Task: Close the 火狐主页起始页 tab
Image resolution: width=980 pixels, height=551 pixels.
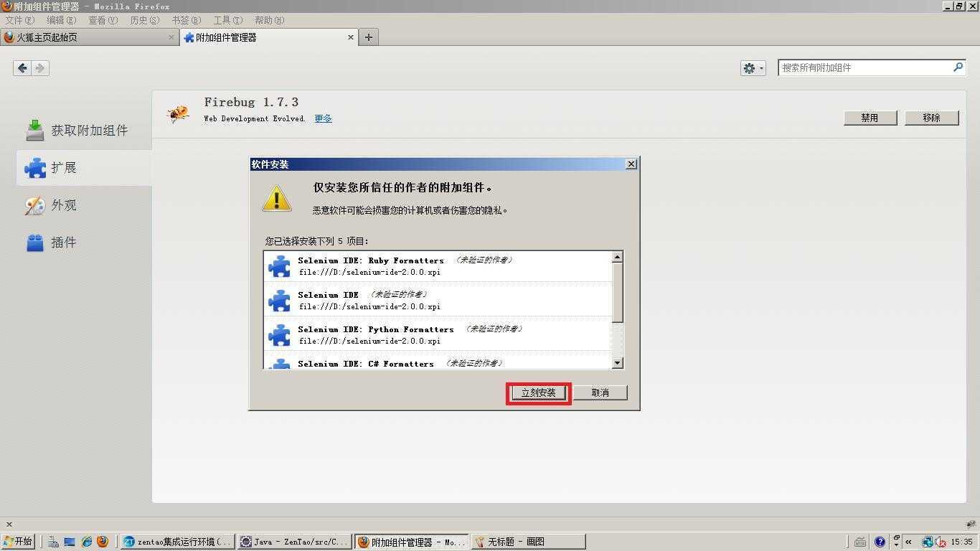Action: (171, 37)
